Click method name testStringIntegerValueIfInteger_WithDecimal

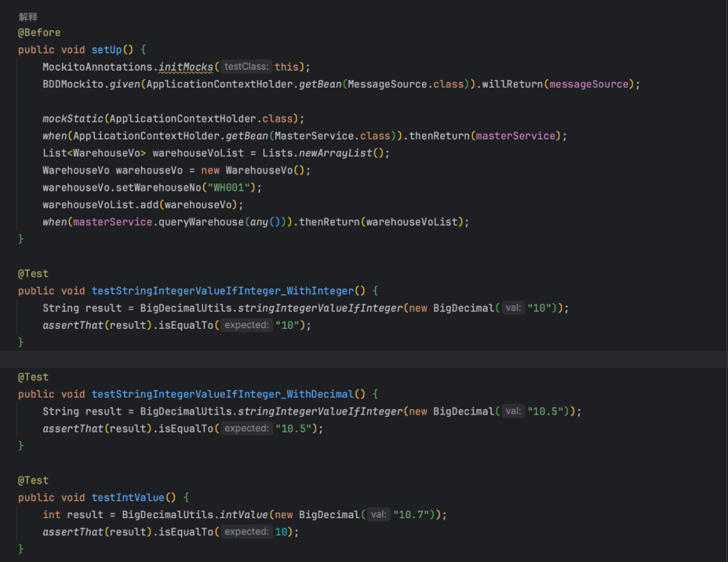(222, 394)
